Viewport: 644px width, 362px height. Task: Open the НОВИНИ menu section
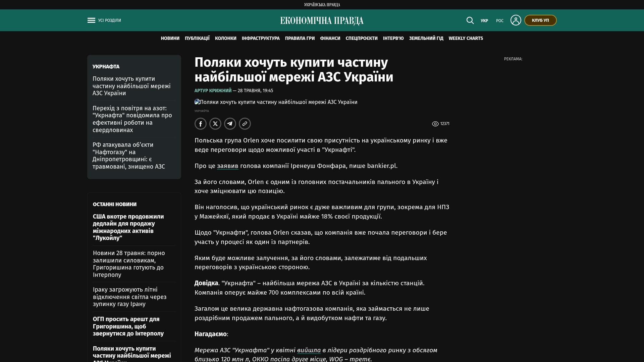coord(170,39)
